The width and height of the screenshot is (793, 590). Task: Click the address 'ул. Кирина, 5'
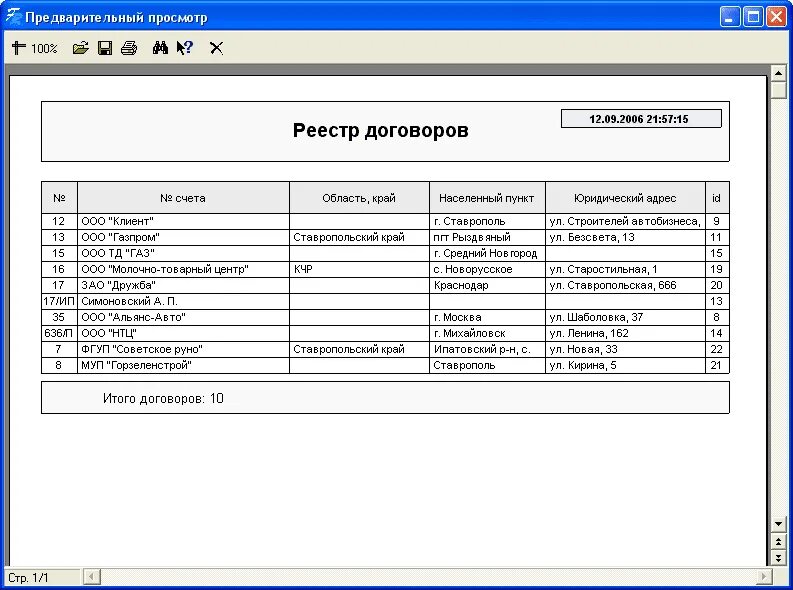click(x=625, y=366)
